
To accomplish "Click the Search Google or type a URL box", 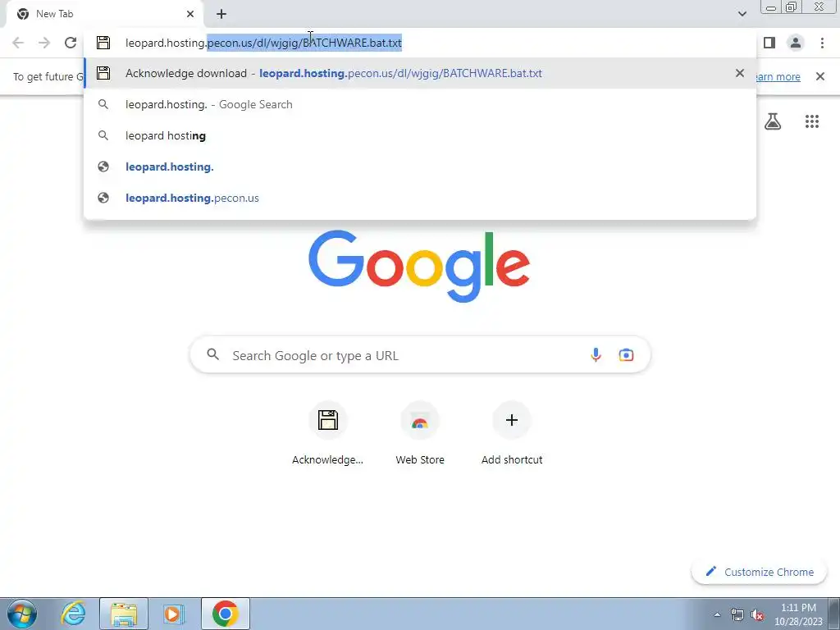I will point(420,354).
